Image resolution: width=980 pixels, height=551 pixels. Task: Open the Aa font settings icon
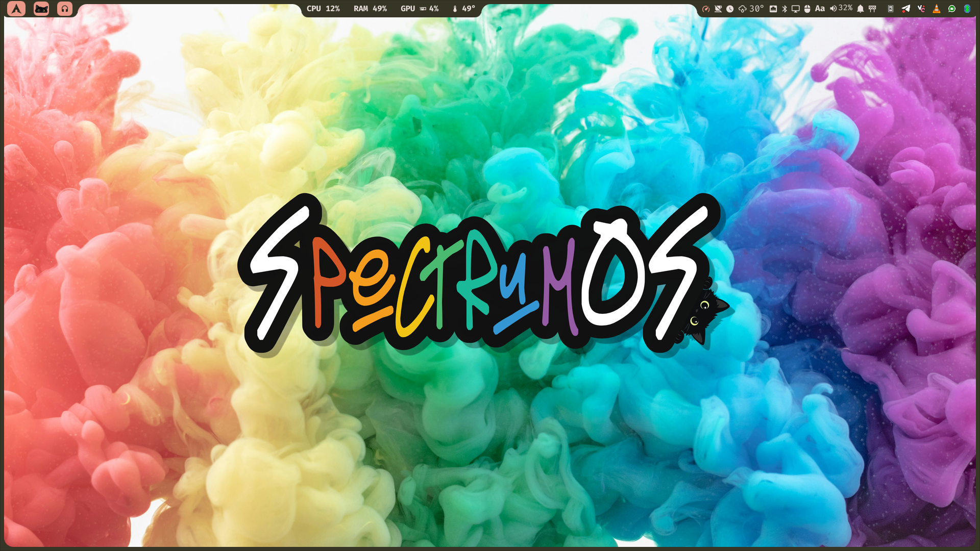coord(820,9)
